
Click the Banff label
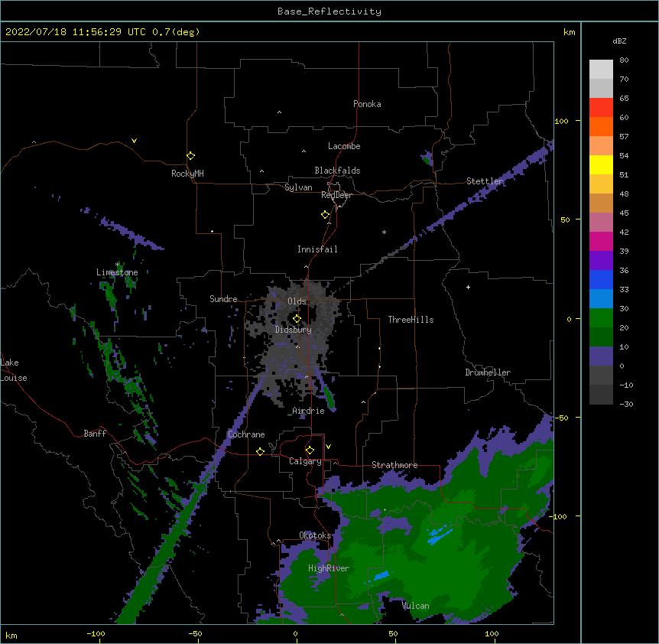[95, 434]
